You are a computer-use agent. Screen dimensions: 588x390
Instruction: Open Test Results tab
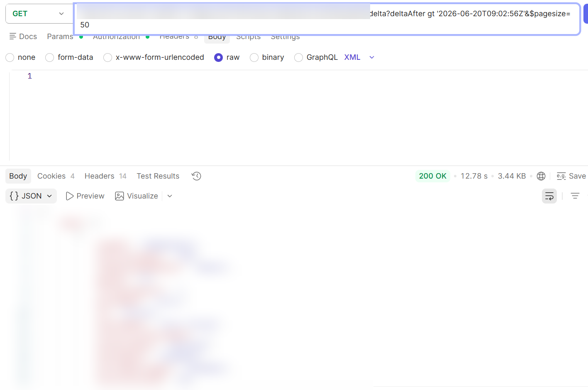coord(158,176)
